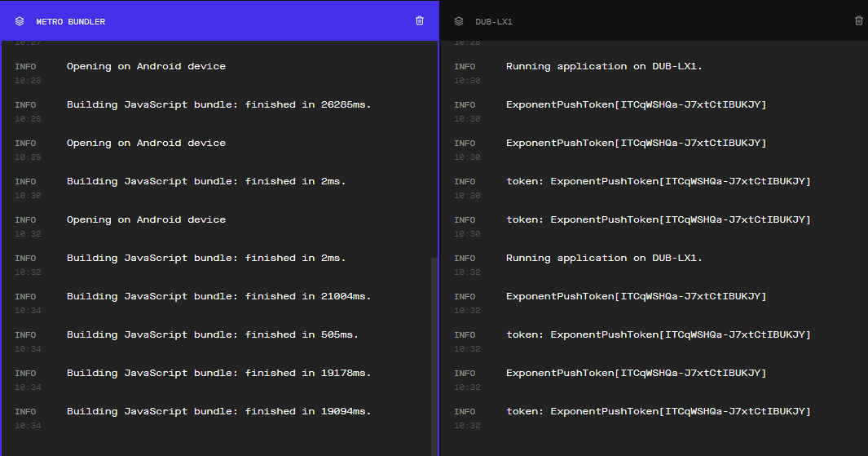The height and width of the screenshot is (456, 868).
Task: Select 'finished in 2ms' line stamped 10:30
Action: (x=206, y=181)
